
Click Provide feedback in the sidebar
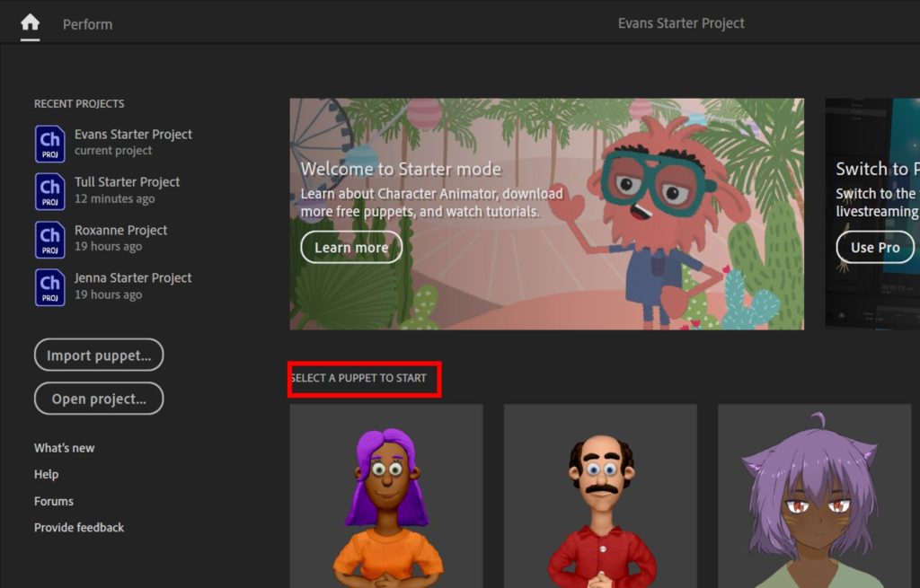[x=79, y=527]
